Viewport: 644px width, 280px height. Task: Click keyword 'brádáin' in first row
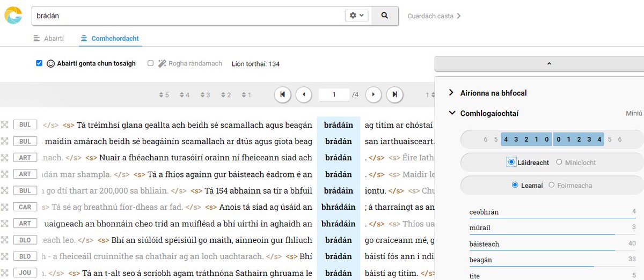point(339,125)
